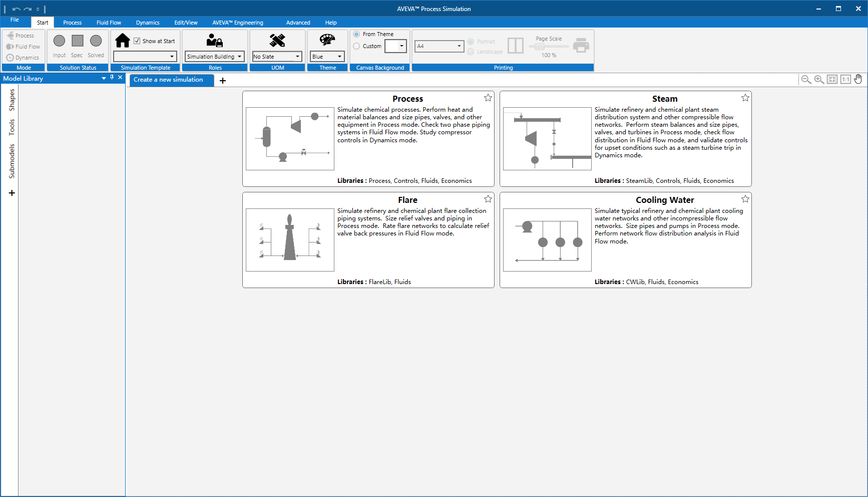Click the printer icon
This screenshot has width=868, height=497.
coord(581,46)
